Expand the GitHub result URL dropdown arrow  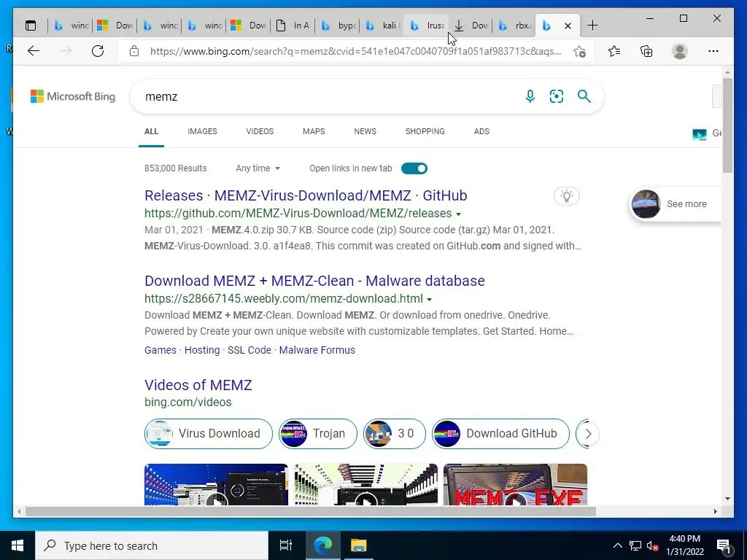tap(458, 214)
